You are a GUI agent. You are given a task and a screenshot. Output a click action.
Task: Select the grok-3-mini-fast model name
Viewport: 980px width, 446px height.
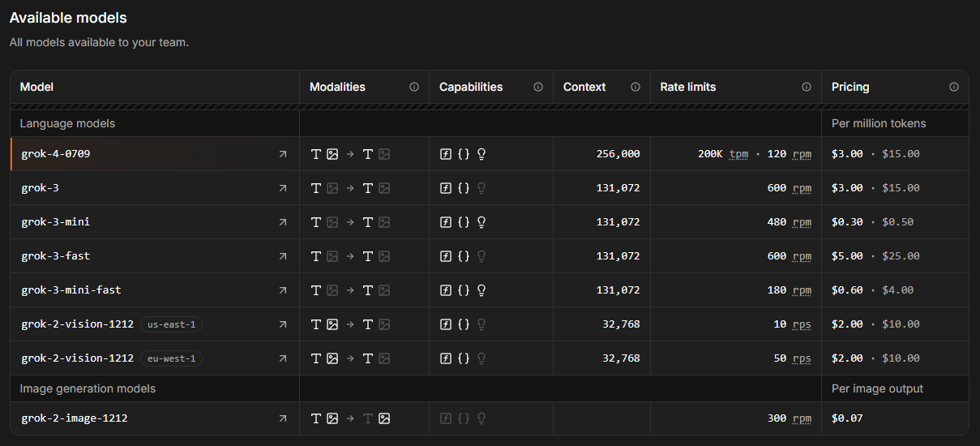tap(71, 290)
